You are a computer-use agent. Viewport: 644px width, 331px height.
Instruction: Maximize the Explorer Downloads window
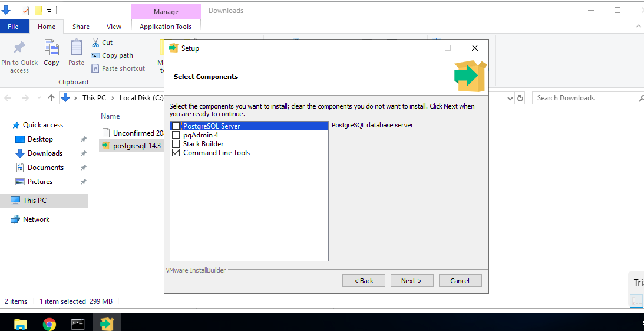[617, 10]
